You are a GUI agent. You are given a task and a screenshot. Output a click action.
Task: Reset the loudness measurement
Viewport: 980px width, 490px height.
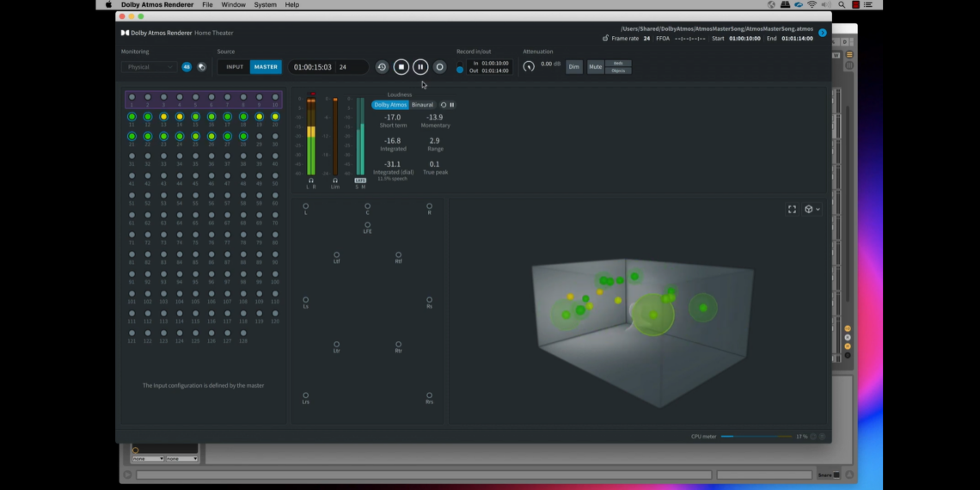click(444, 105)
